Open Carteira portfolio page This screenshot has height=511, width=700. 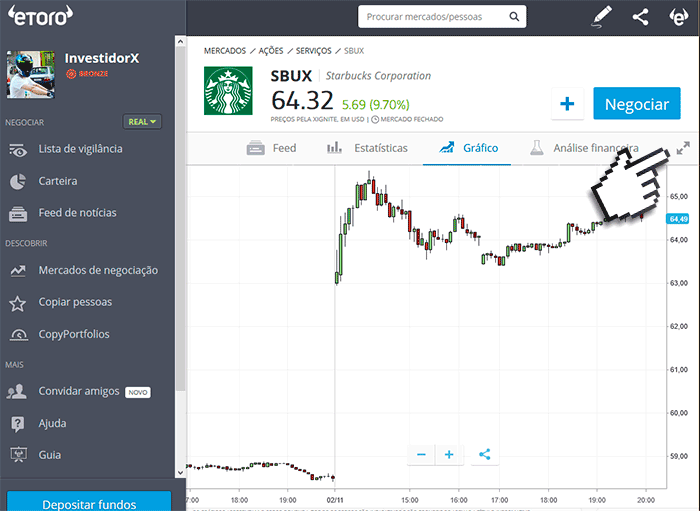57,181
